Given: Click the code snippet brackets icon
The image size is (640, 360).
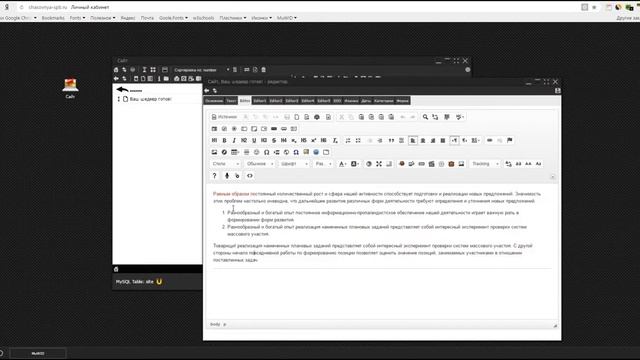Looking at the screenshot, I should (x=250, y=176).
